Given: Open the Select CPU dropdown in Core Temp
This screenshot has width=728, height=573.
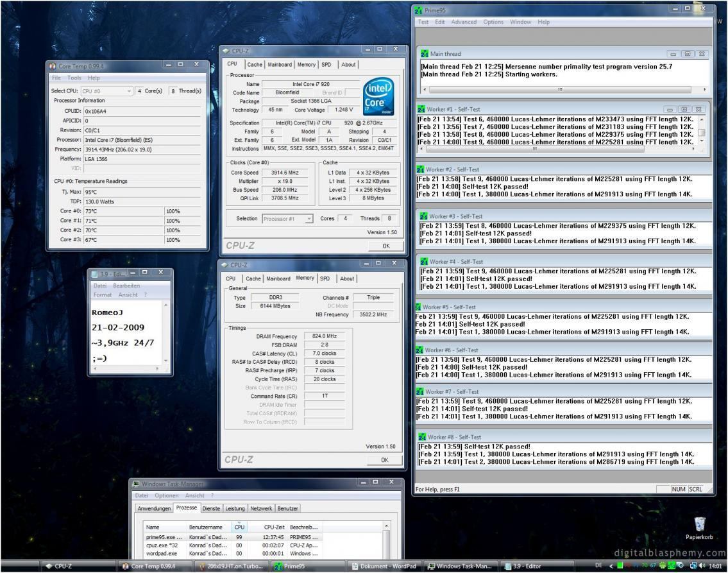Looking at the screenshot, I should click(x=106, y=92).
